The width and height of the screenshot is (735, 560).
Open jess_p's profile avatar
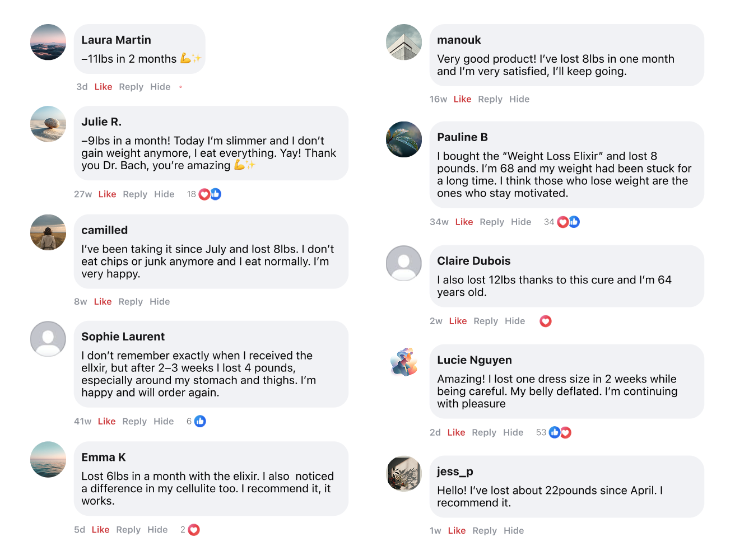[x=404, y=474]
